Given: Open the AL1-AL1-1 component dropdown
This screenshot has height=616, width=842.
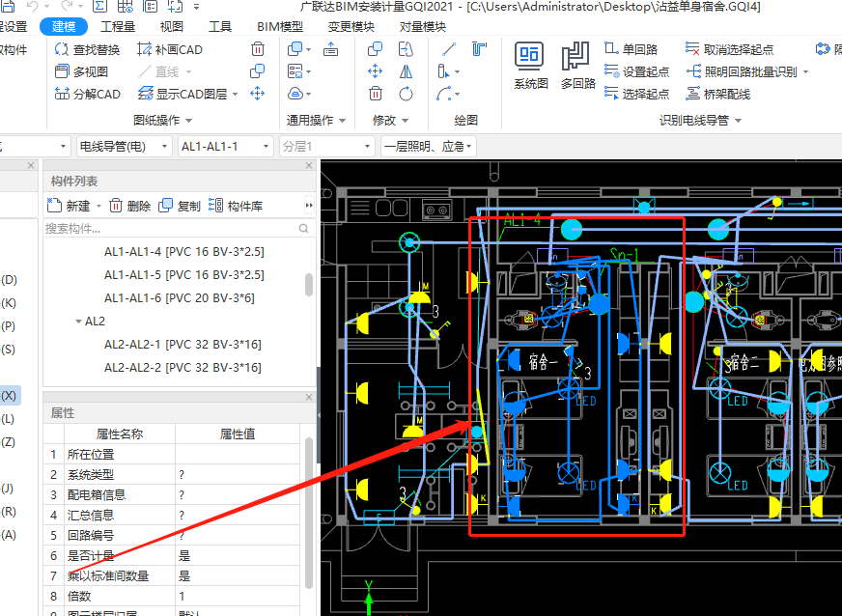Looking at the screenshot, I should 225,146.
